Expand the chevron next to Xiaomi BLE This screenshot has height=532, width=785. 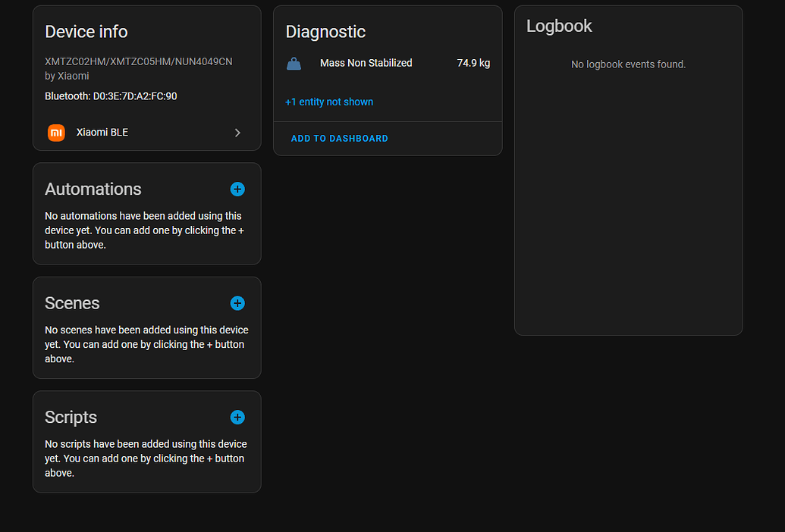[237, 132]
